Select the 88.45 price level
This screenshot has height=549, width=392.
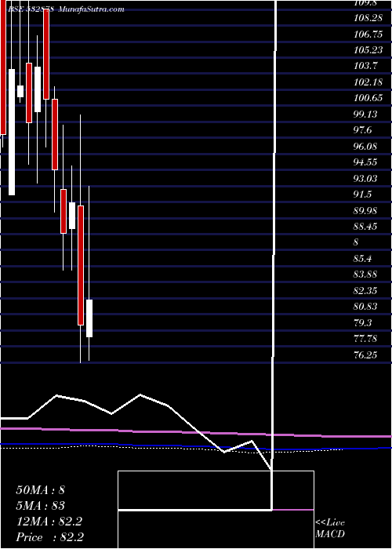coord(365,227)
